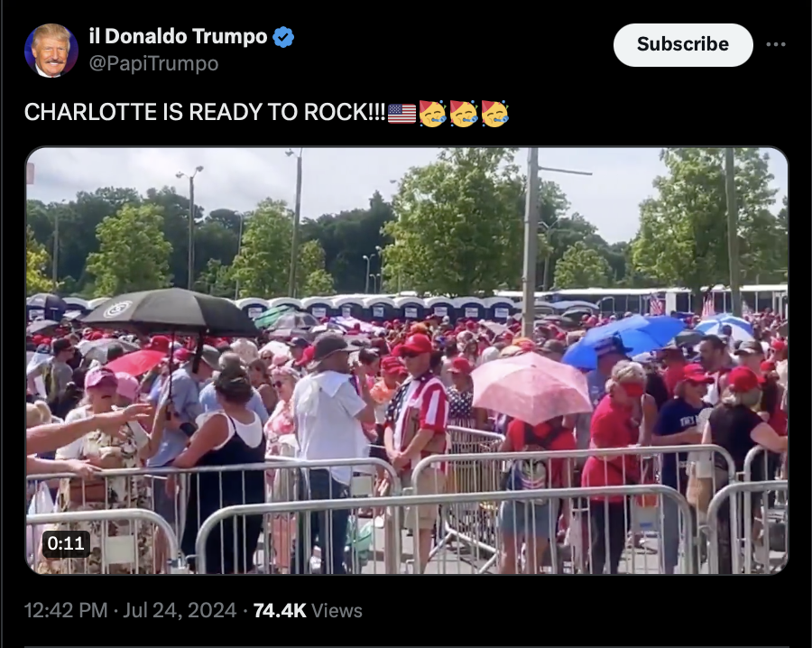Click the blue verified checkmark badge

[x=283, y=37]
